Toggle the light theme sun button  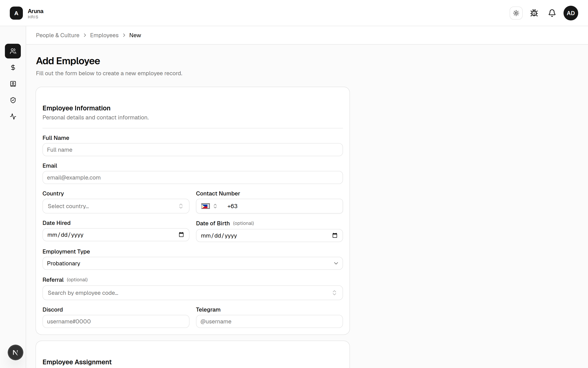coord(516,13)
